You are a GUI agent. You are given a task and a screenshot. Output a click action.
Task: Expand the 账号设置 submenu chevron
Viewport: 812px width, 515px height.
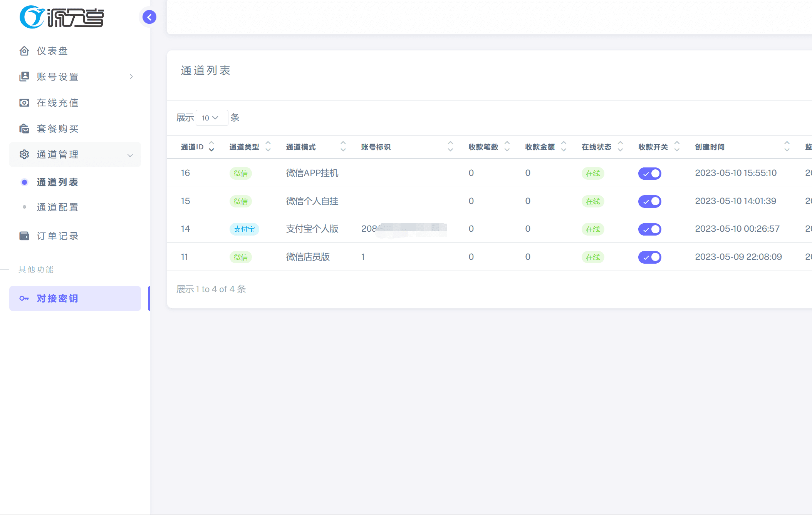click(131, 77)
